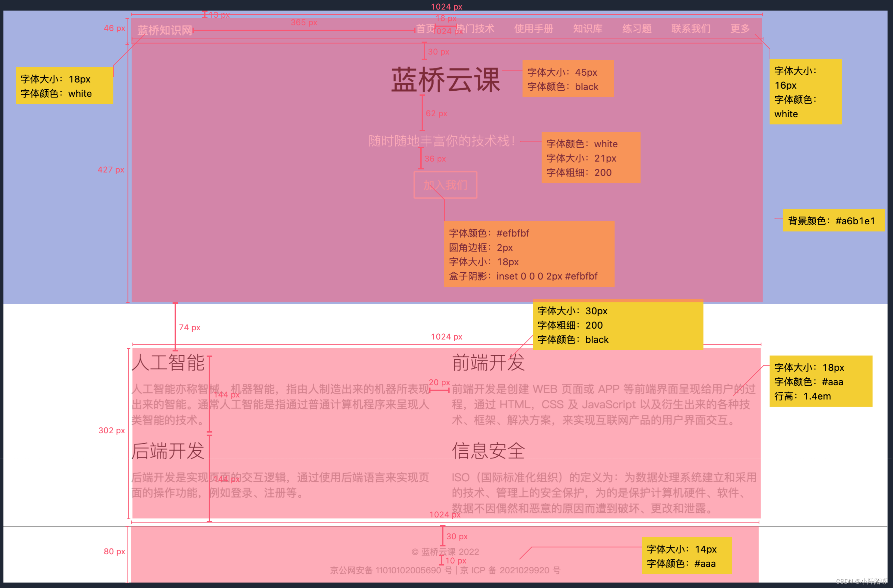Click the paragraph beginning 人工智能亦称智械
The width and height of the screenshot is (893, 588).
[x=280, y=405]
